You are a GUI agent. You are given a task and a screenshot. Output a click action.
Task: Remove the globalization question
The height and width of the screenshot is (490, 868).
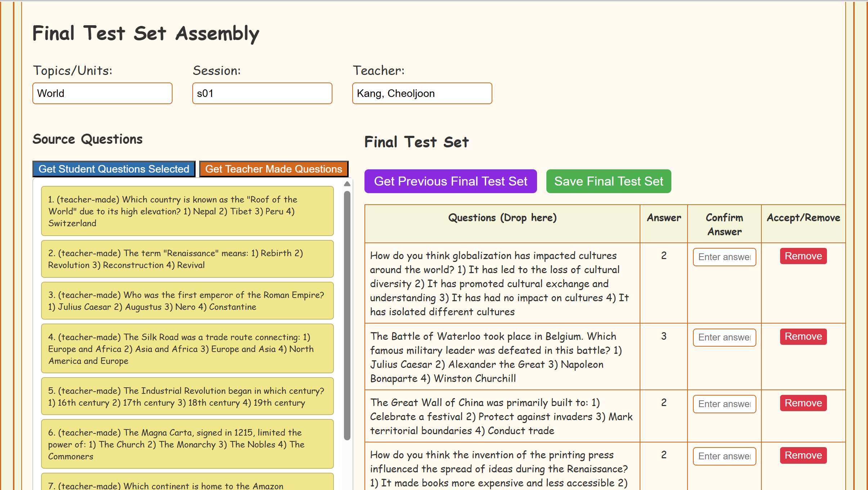[x=803, y=256]
